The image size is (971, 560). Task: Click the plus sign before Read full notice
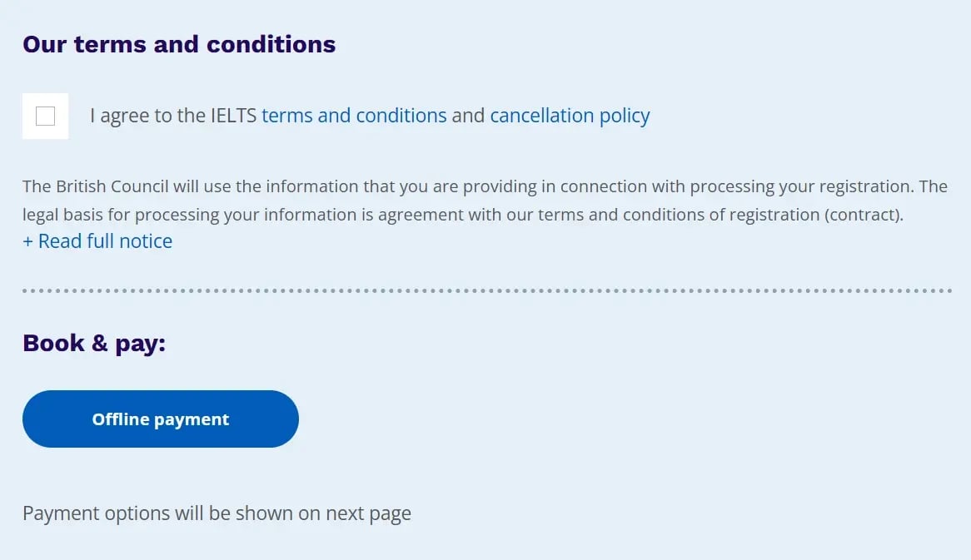(x=27, y=241)
